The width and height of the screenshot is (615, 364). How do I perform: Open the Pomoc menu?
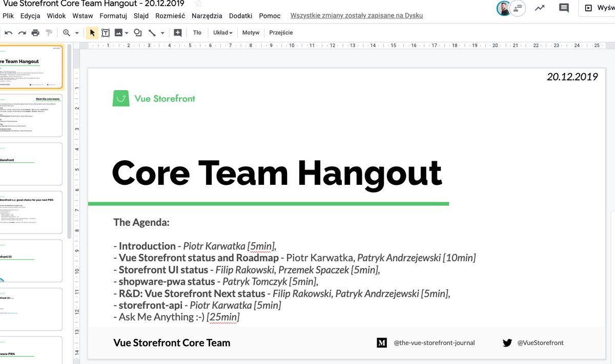270,16
